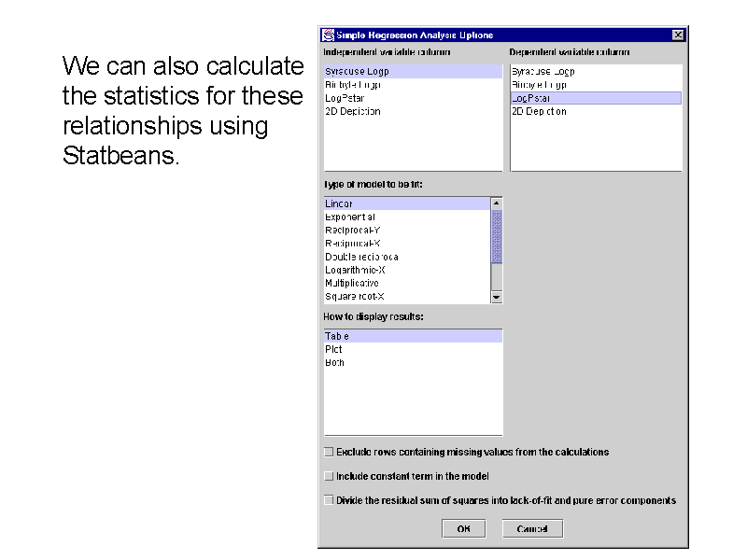Select Plot as the results display
747x560 pixels.
coord(334,349)
